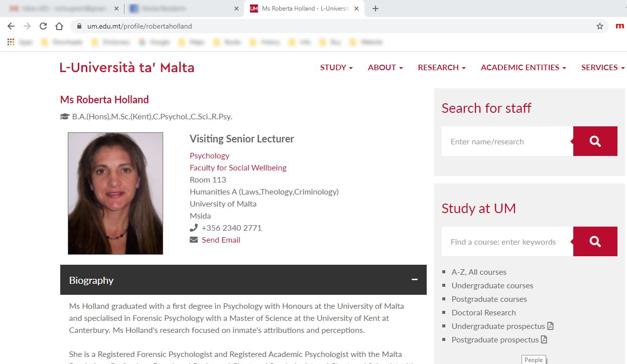Focus the staff name/research search field
This screenshot has height=364, width=627.
coord(508,141)
